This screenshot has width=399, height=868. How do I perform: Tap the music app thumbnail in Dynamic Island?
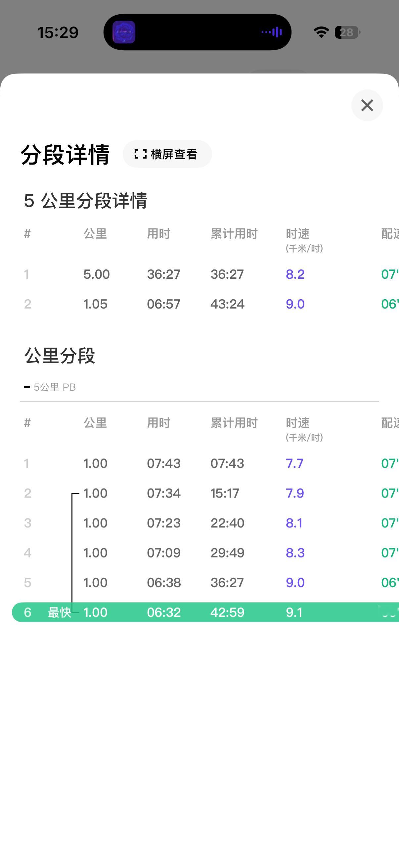pos(124,32)
